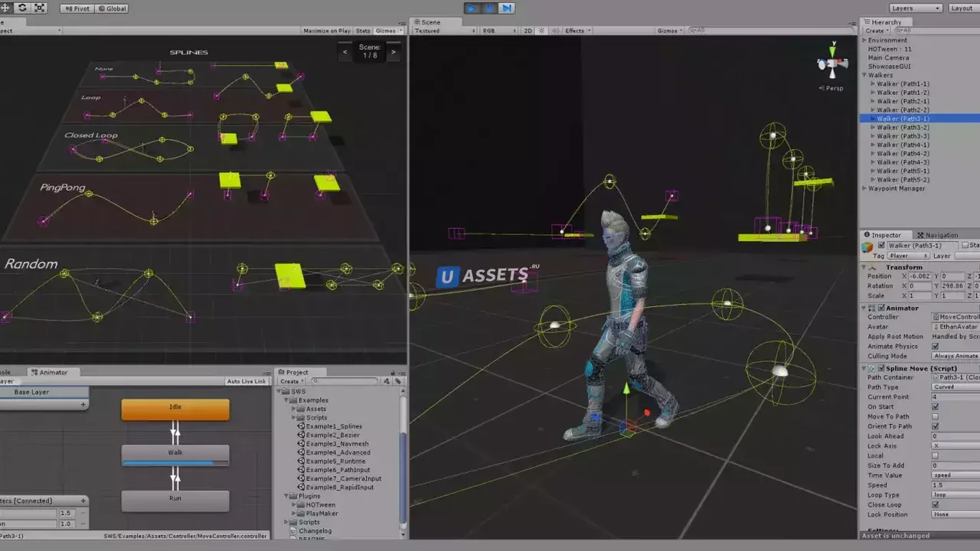Uncheck Animate Physics
The height and width of the screenshot is (551, 980).
click(935, 346)
